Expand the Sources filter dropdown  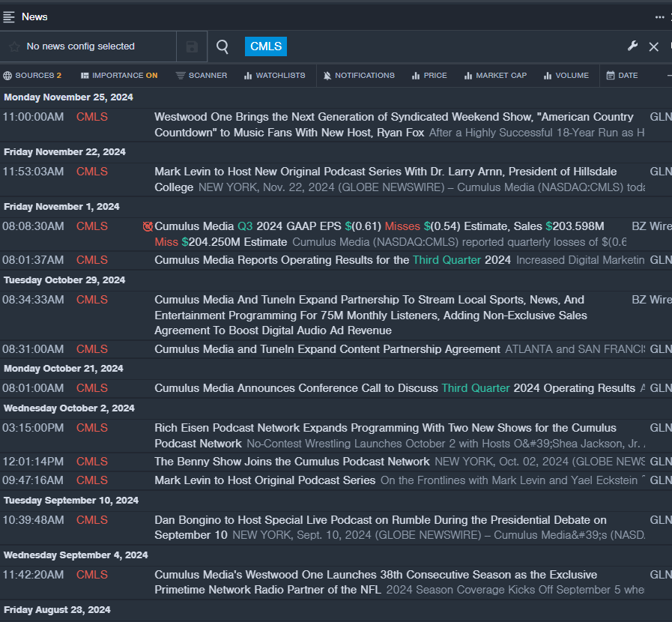32,76
